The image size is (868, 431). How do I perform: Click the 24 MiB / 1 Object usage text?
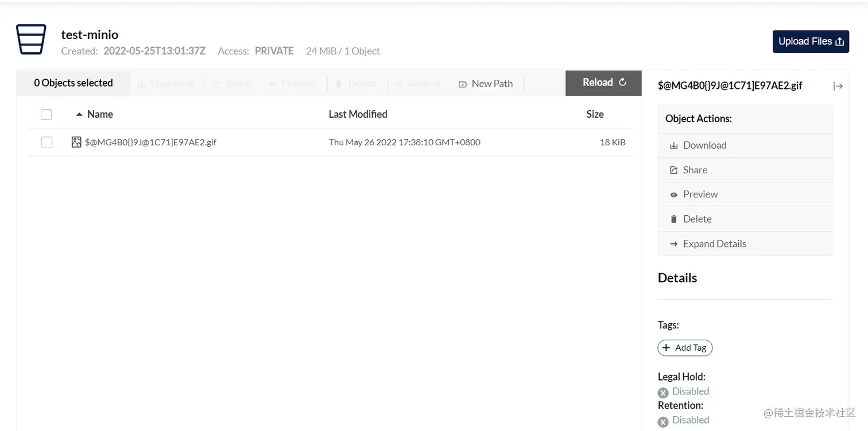click(x=343, y=51)
